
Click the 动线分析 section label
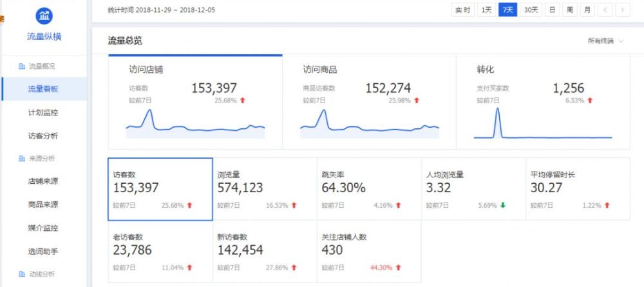(41, 274)
